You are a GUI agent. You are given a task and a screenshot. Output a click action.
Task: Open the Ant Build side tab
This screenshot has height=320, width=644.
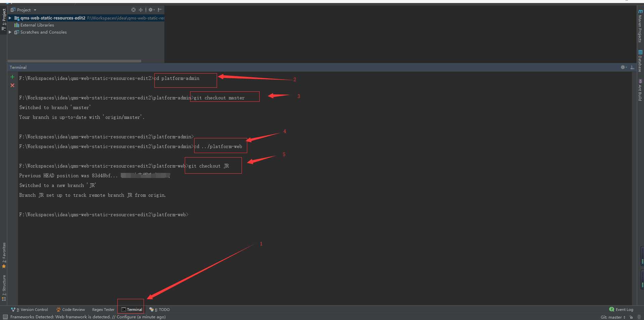(x=640, y=90)
